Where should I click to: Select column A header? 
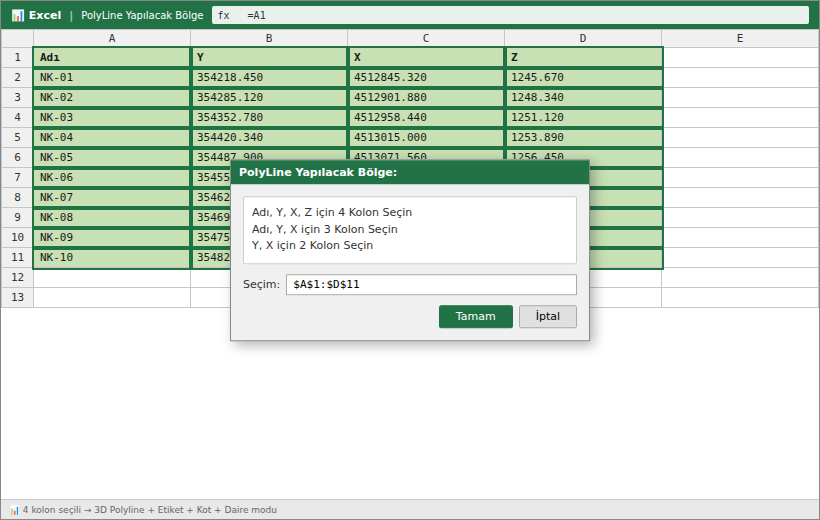click(112, 38)
